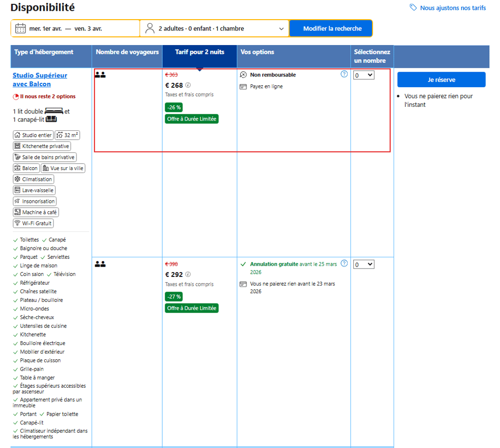Open quantity dropdown for the € 292 rate
This screenshot has width=500, height=448.
tap(364, 264)
